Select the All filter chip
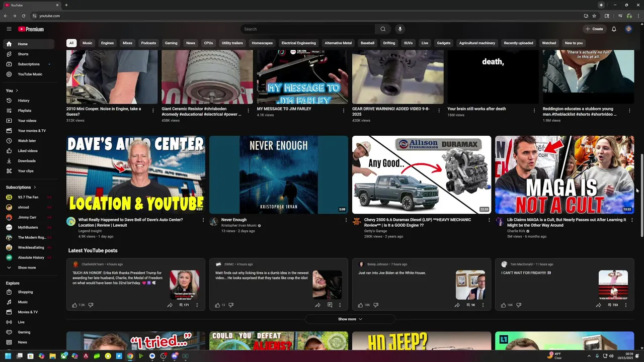This screenshot has height=362, width=644. tap(71, 43)
